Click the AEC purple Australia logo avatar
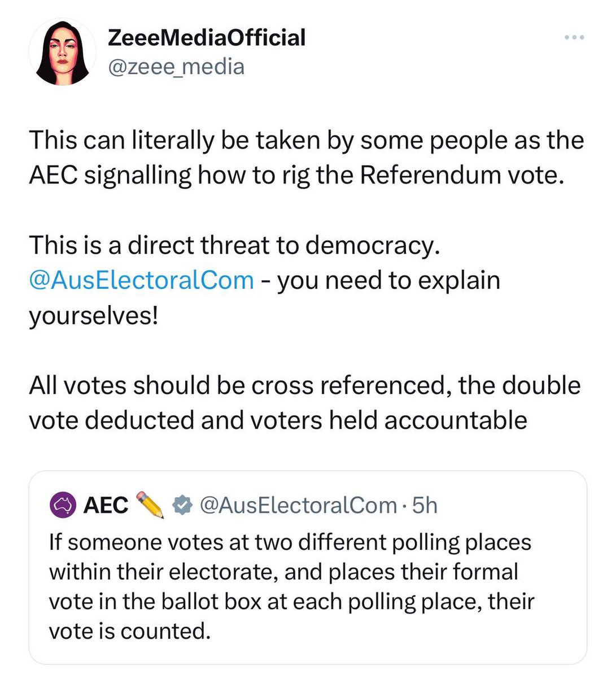This screenshot has width=616, height=678. pyautogui.click(x=63, y=505)
